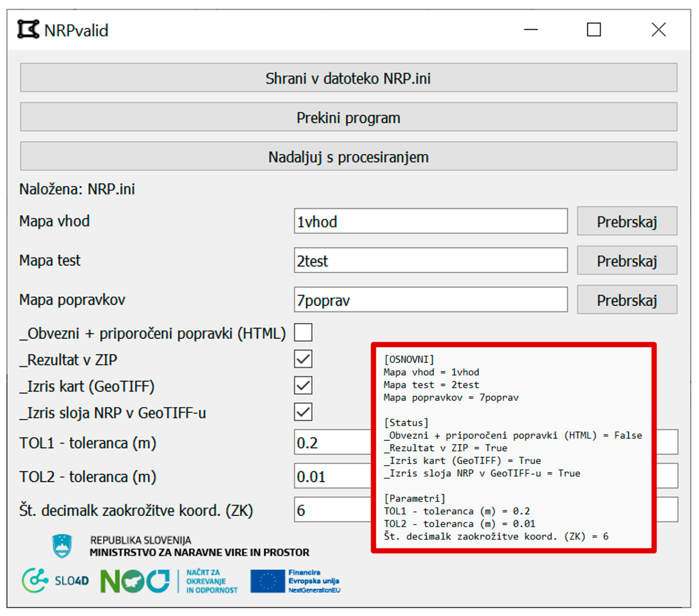The height and width of the screenshot is (616, 699).
Task: Browse for Mapa vhod folder with Prebrskaj
Action: click(x=627, y=221)
